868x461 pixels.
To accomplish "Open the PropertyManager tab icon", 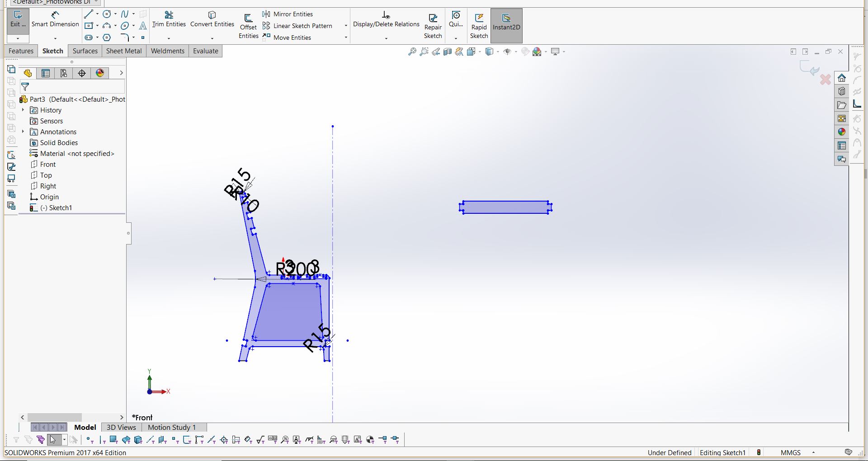I will 46,73.
